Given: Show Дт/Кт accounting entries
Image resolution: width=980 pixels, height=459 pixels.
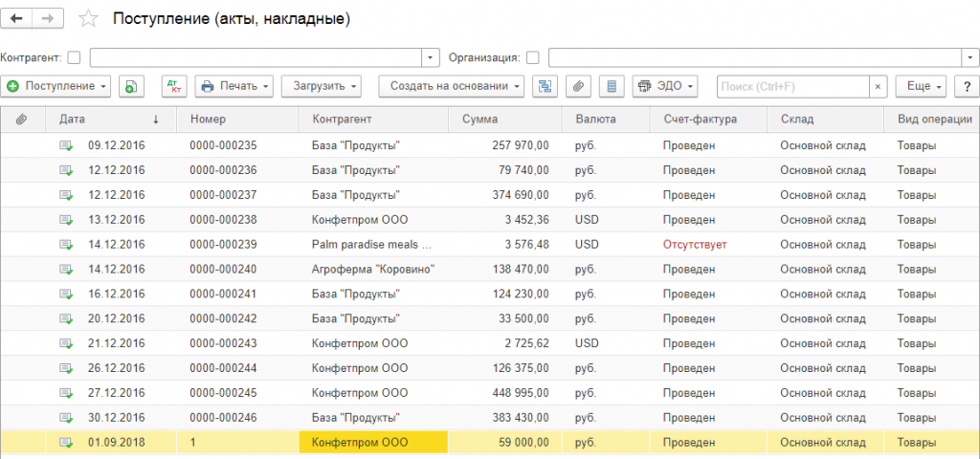Looking at the screenshot, I should 173,86.
